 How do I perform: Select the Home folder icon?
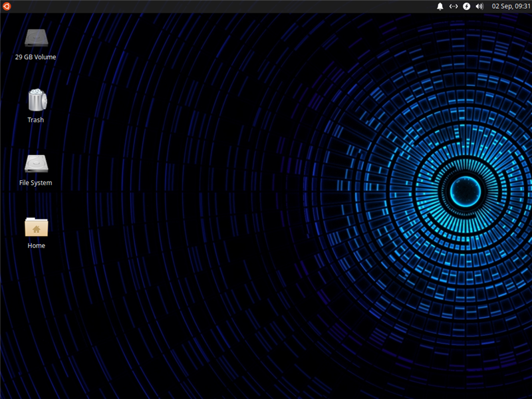pyautogui.click(x=37, y=227)
